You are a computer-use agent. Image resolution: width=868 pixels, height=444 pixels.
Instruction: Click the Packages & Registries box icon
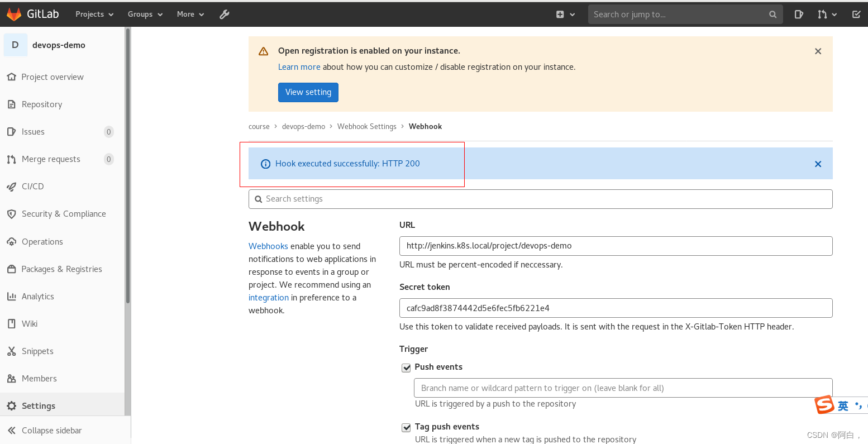(11, 269)
